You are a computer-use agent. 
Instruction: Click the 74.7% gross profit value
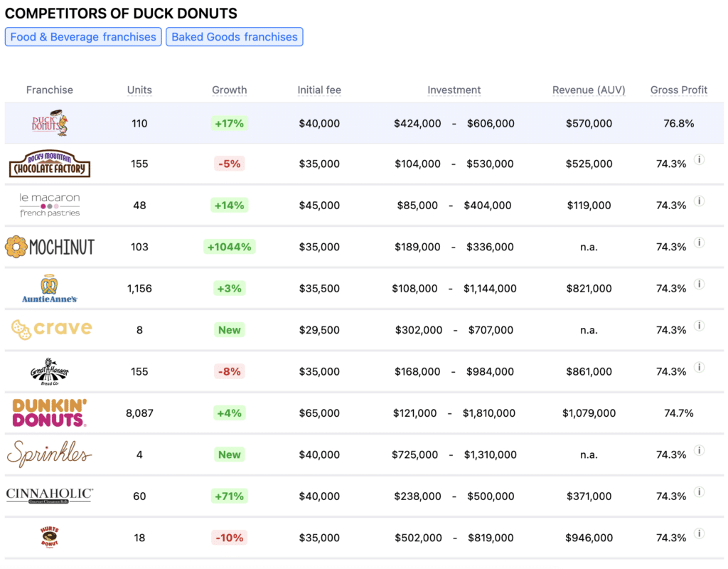679,413
